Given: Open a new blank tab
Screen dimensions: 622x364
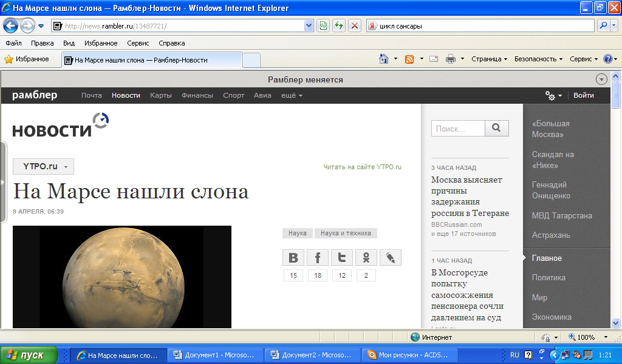Looking at the screenshot, I should [x=251, y=60].
